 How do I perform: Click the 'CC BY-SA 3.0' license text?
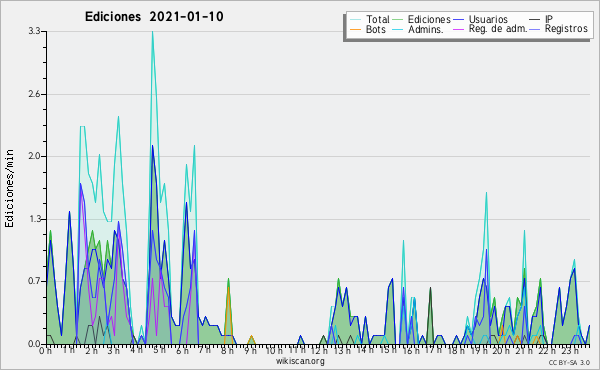pos(569,363)
